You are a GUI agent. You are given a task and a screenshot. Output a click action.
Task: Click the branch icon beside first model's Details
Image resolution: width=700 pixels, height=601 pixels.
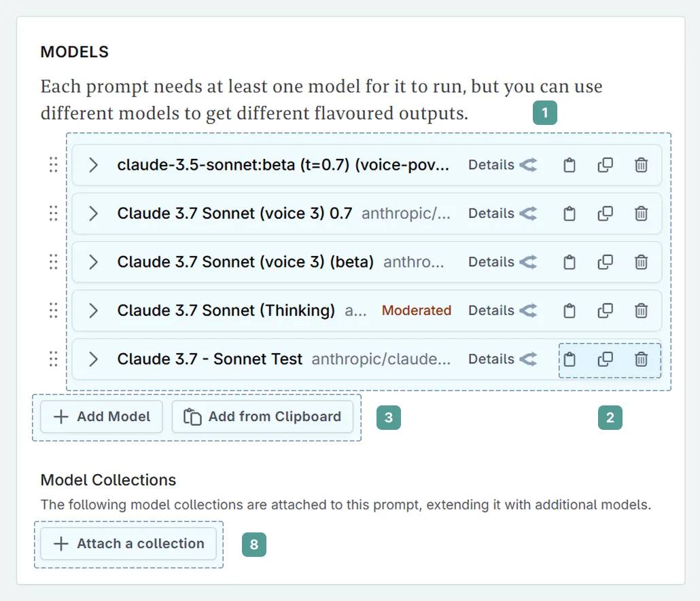click(x=528, y=164)
